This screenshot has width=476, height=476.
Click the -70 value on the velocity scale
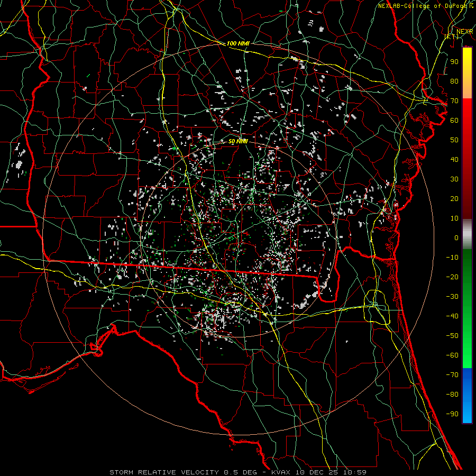[x=452, y=375]
